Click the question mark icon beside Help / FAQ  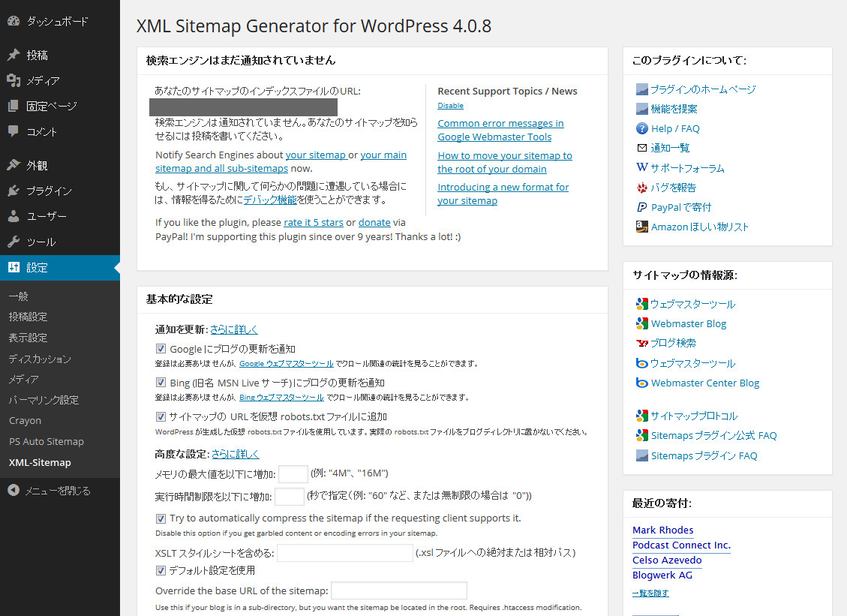click(641, 128)
